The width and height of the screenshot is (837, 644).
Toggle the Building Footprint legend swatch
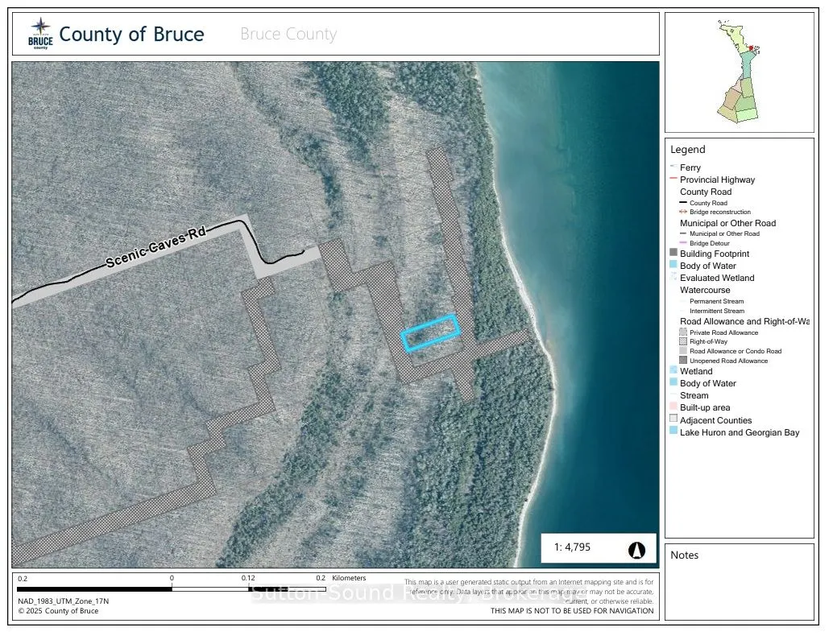673,253
